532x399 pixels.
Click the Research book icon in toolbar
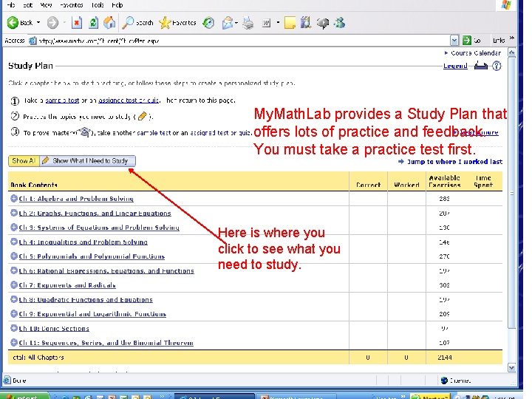[306, 22]
